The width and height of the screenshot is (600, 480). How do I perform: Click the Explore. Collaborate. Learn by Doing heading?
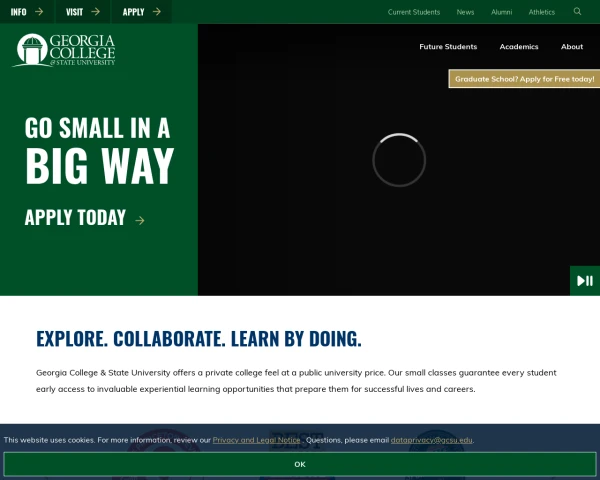(x=199, y=338)
